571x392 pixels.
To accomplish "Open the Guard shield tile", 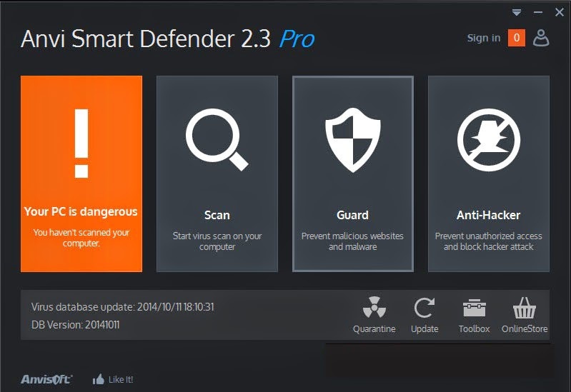I will (353, 174).
